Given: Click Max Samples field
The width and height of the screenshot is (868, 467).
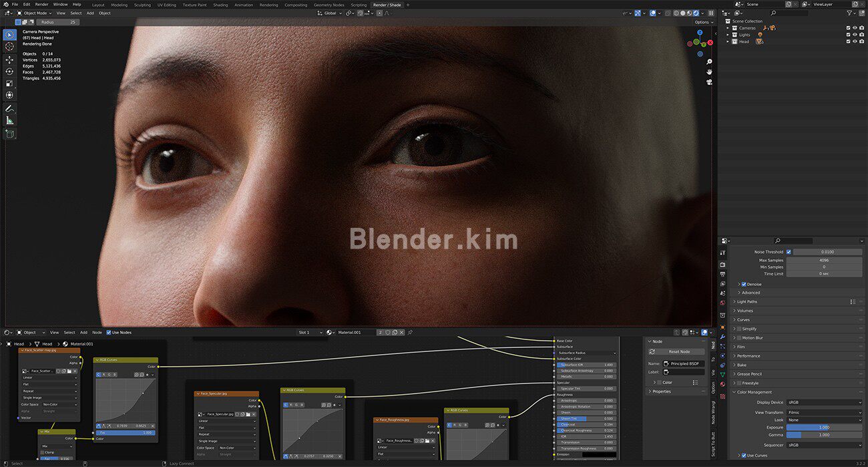Looking at the screenshot, I should [824, 260].
